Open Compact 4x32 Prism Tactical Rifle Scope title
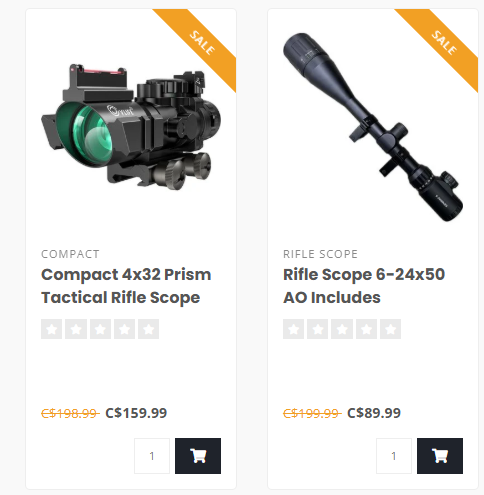The width and height of the screenshot is (484, 495). click(x=126, y=286)
